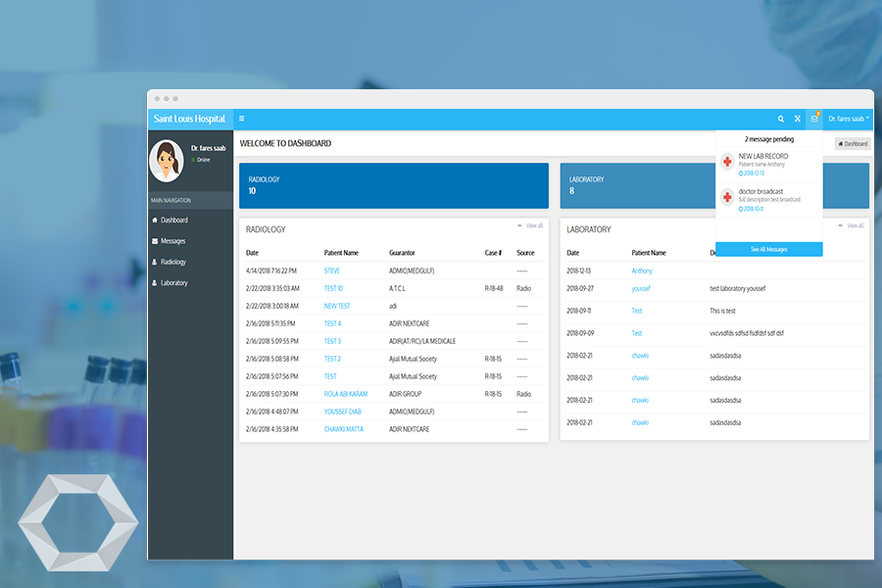Open the envelope notification icon with badge

point(814,119)
